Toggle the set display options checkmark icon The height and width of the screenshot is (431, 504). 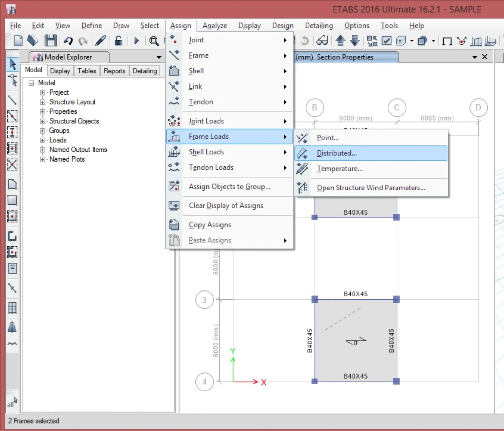[386, 41]
